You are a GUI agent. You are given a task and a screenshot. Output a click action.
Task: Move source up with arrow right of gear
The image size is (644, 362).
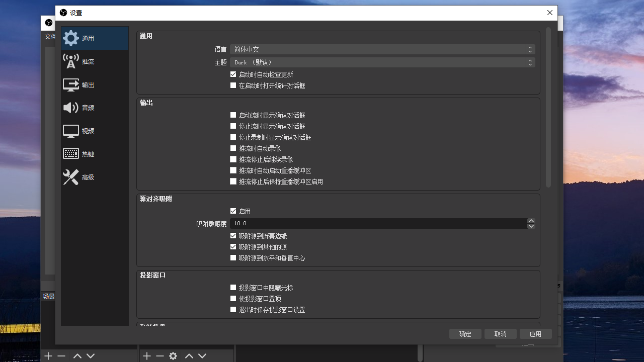click(189, 356)
